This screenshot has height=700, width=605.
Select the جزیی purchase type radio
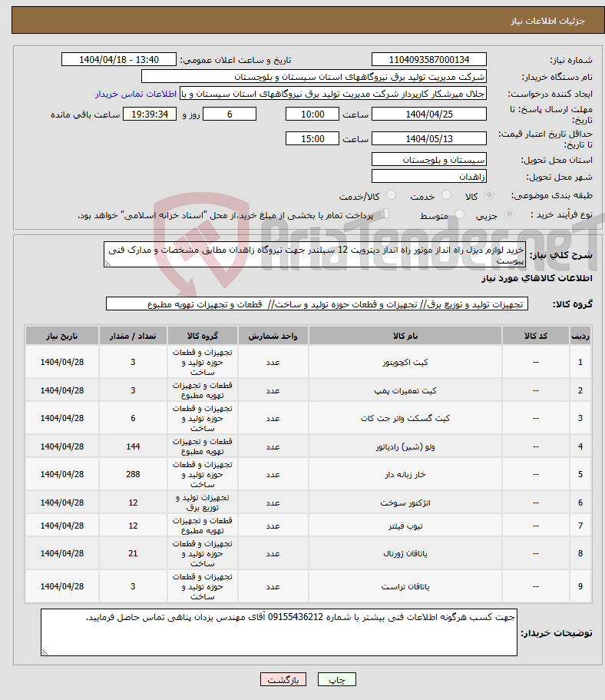pyautogui.click(x=509, y=214)
